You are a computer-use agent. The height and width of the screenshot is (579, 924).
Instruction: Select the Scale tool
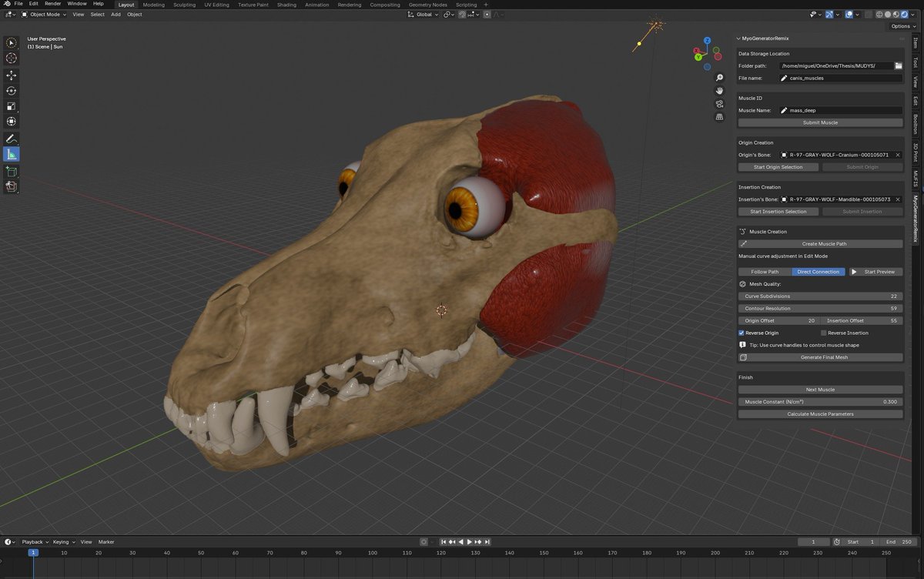click(12, 106)
